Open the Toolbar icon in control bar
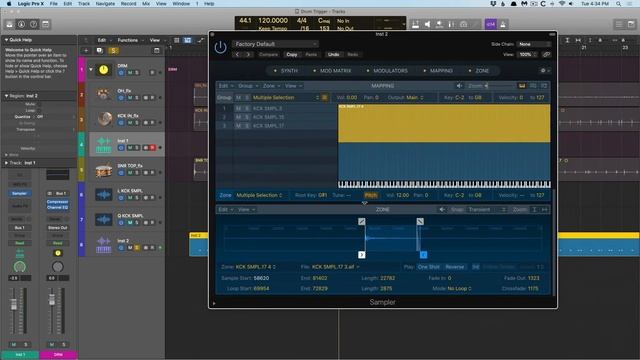Viewport: 640px width, 360px height. [46, 24]
